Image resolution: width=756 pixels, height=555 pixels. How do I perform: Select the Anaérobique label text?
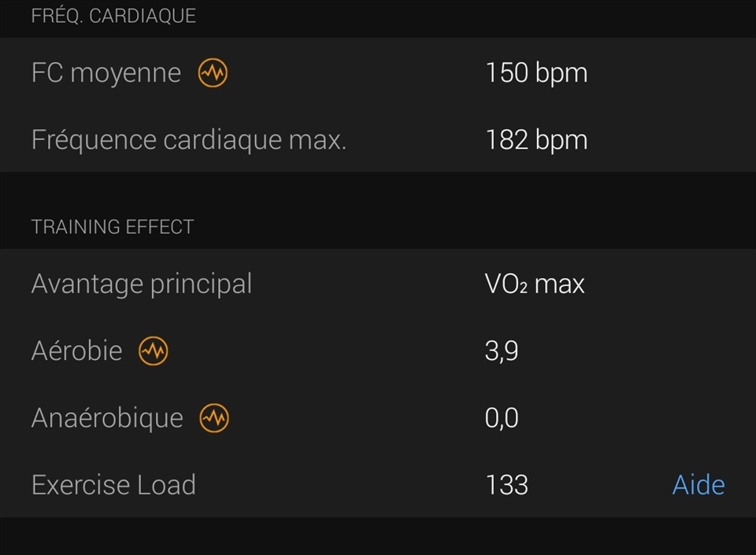tap(107, 418)
